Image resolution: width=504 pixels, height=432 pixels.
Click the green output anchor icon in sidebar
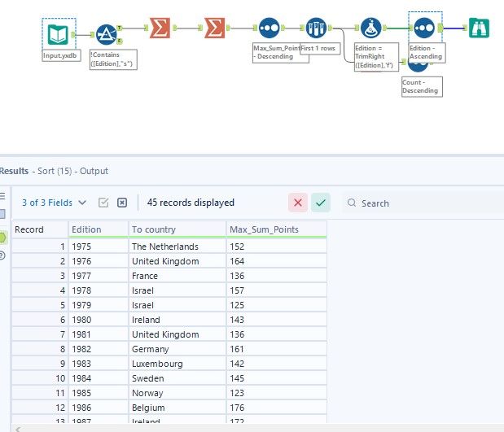(2, 238)
